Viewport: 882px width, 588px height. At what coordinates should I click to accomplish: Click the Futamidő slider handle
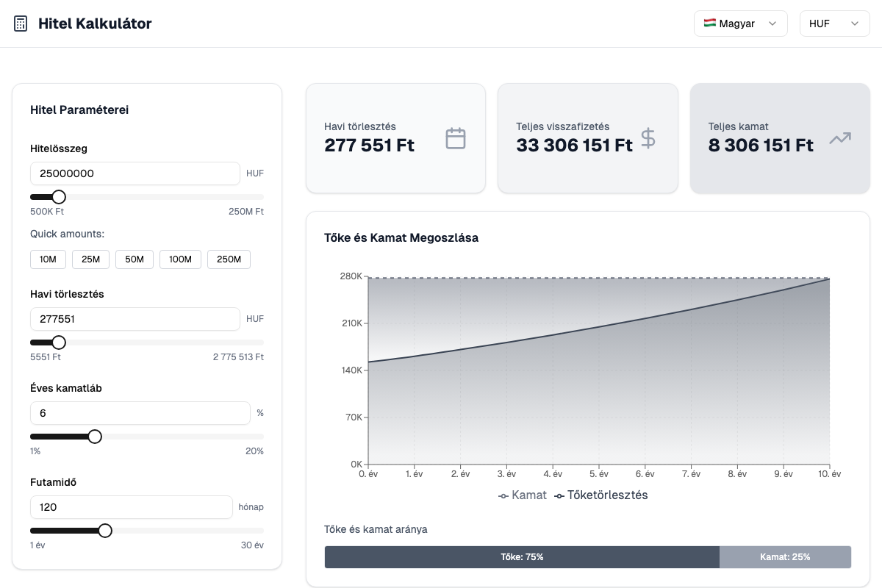tap(105, 531)
